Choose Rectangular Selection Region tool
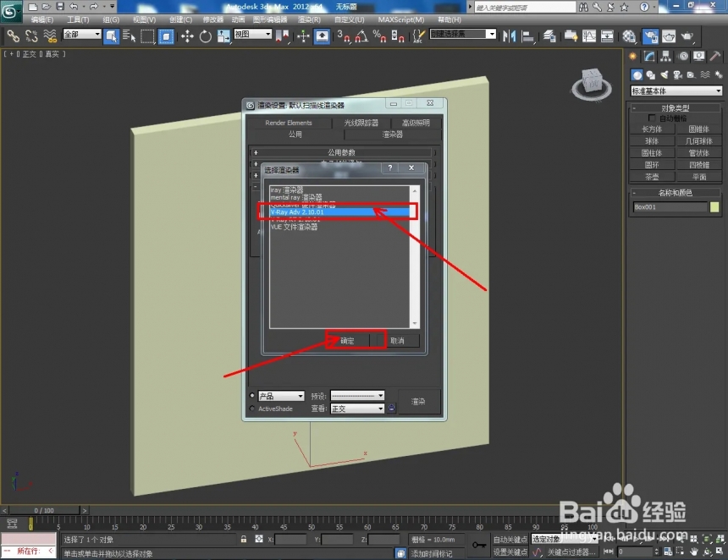This screenshot has height=560, width=728. (147, 36)
